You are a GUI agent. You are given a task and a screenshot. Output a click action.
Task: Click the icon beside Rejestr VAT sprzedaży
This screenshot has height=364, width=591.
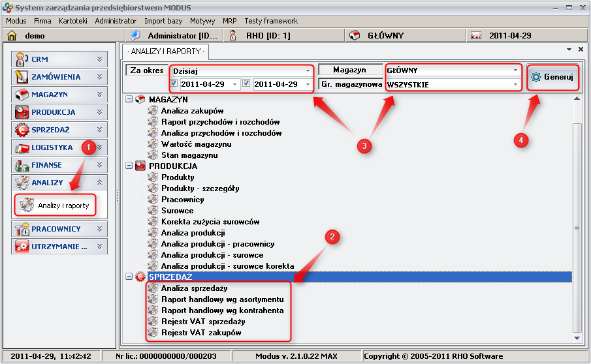point(153,321)
